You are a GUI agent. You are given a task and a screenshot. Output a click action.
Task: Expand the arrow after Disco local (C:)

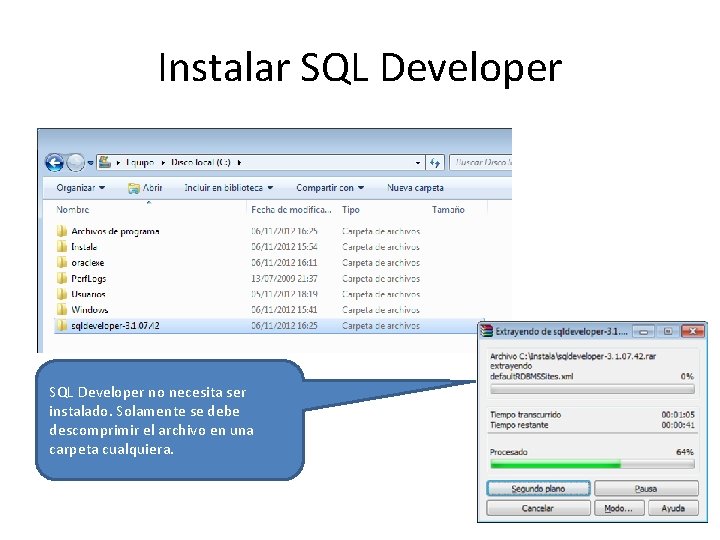click(239, 163)
